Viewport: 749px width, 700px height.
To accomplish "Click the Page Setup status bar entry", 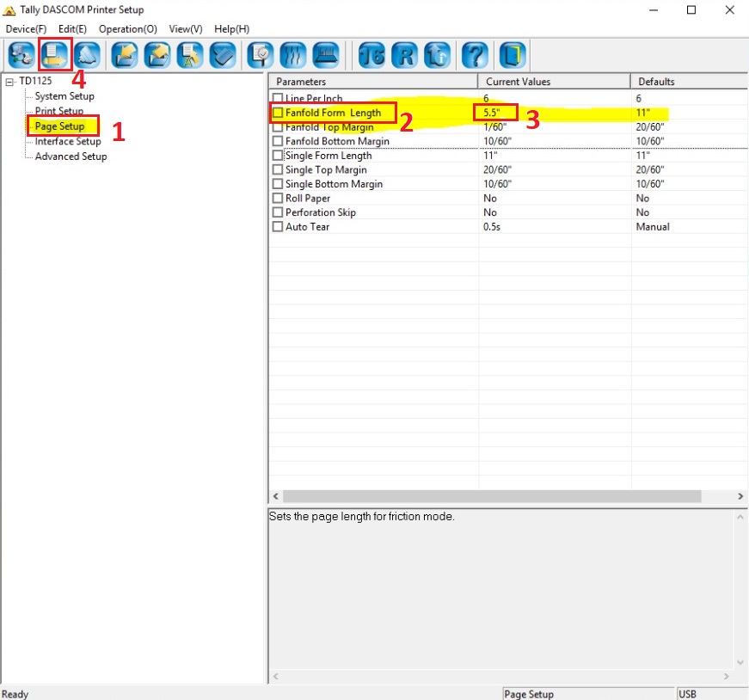I will pos(588,694).
